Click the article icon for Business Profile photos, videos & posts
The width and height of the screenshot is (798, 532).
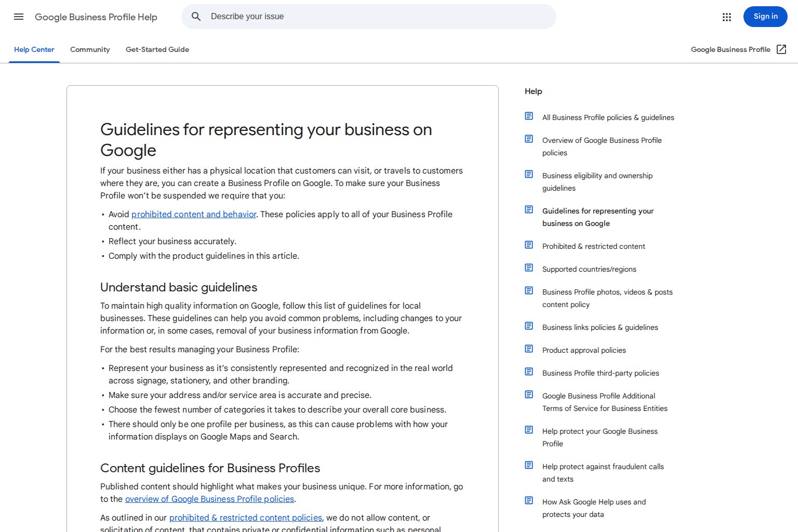click(x=529, y=290)
